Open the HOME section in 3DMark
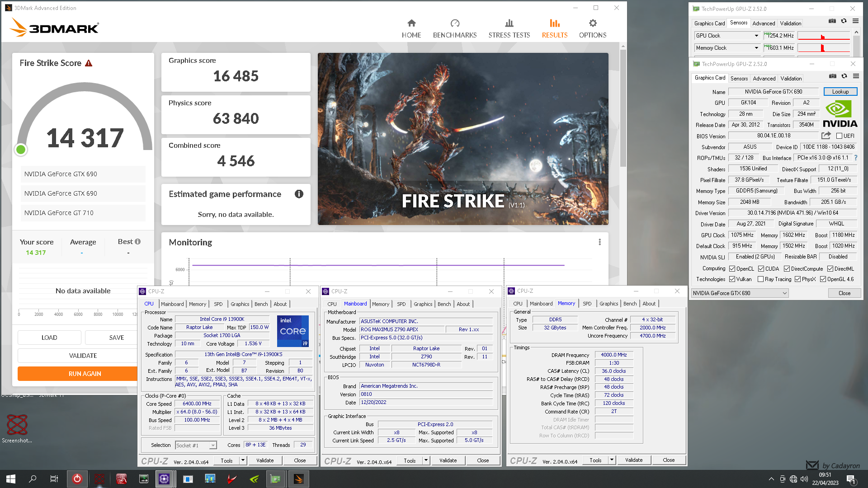This screenshot has width=868, height=488. (x=411, y=28)
